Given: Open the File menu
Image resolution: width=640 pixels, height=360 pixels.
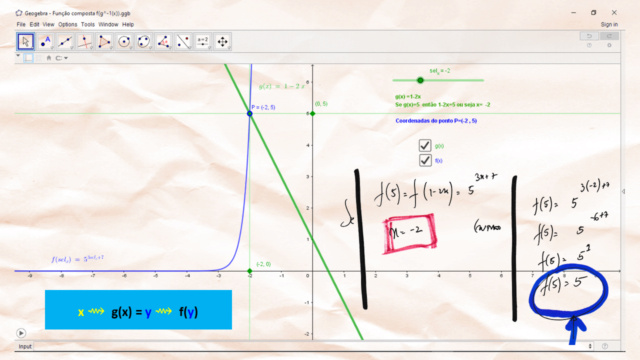Looking at the screenshot, I should point(21,24).
